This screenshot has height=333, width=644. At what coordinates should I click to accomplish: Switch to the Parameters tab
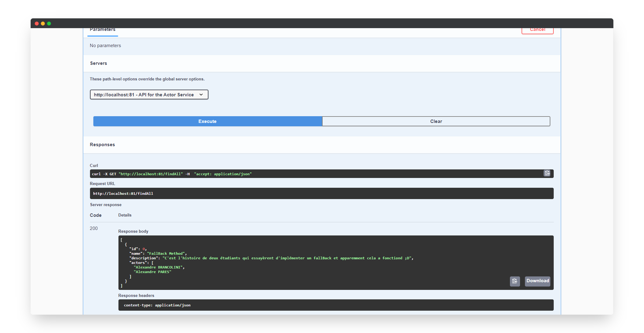coord(103,30)
